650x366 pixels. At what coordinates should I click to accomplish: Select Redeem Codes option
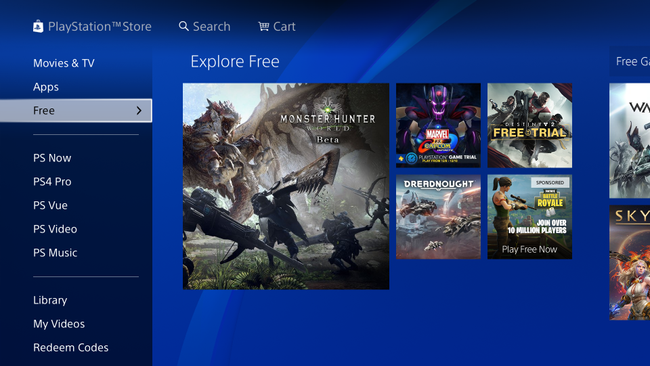tap(71, 347)
